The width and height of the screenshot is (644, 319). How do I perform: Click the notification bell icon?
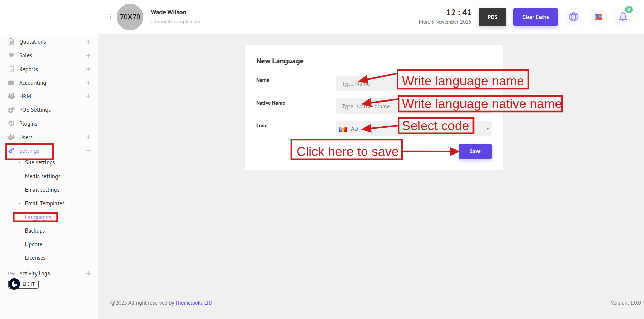pyautogui.click(x=623, y=17)
